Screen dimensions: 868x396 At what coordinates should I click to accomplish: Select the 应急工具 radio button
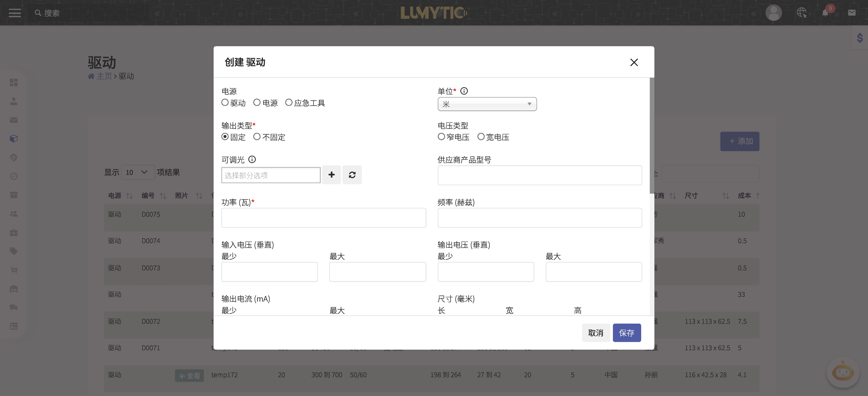coord(289,103)
